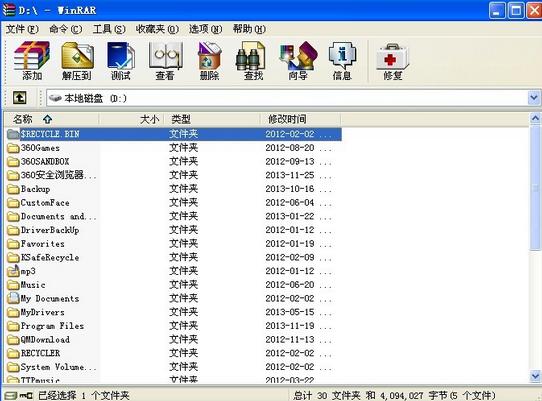Open the address bar drive dropdown arrow
542x401 pixels.
534,98
